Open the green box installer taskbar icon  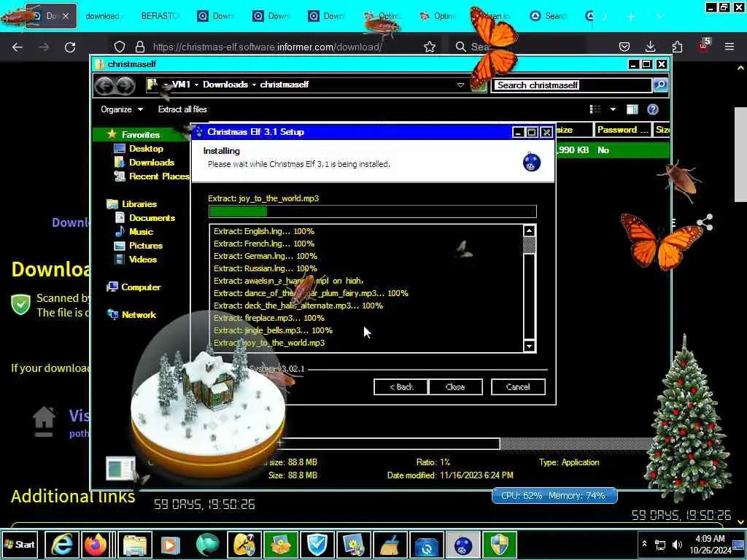click(x=281, y=545)
